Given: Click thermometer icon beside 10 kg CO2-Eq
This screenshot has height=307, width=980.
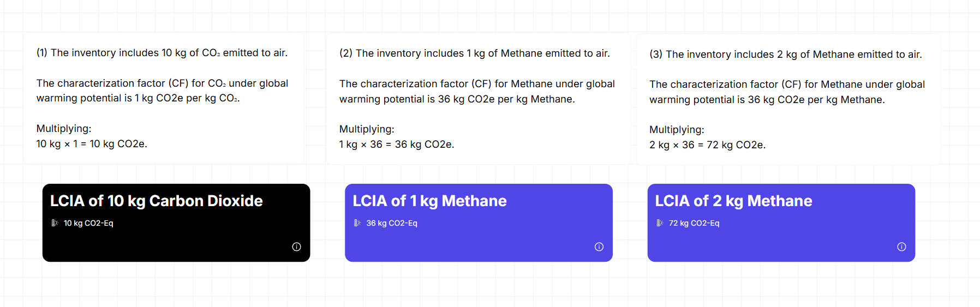Looking at the screenshot, I should [55, 223].
